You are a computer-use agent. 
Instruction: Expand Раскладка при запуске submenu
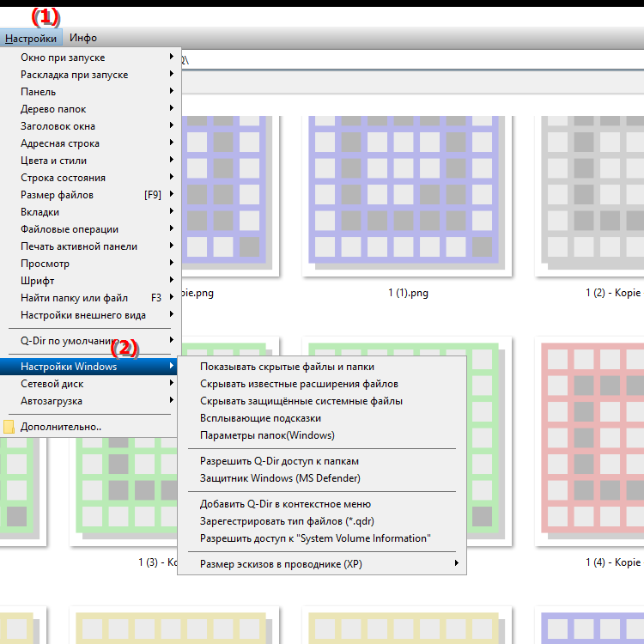90,75
